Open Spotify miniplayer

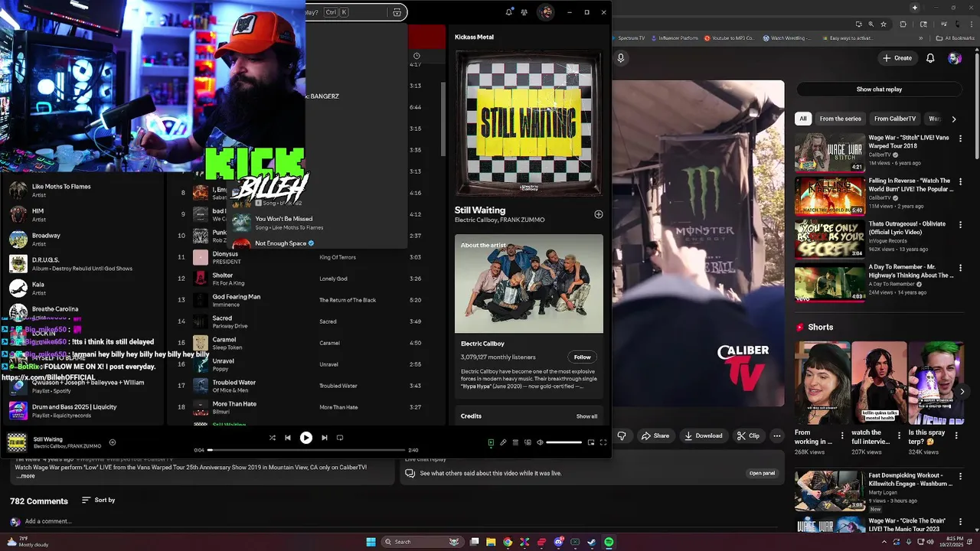point(591,442)
